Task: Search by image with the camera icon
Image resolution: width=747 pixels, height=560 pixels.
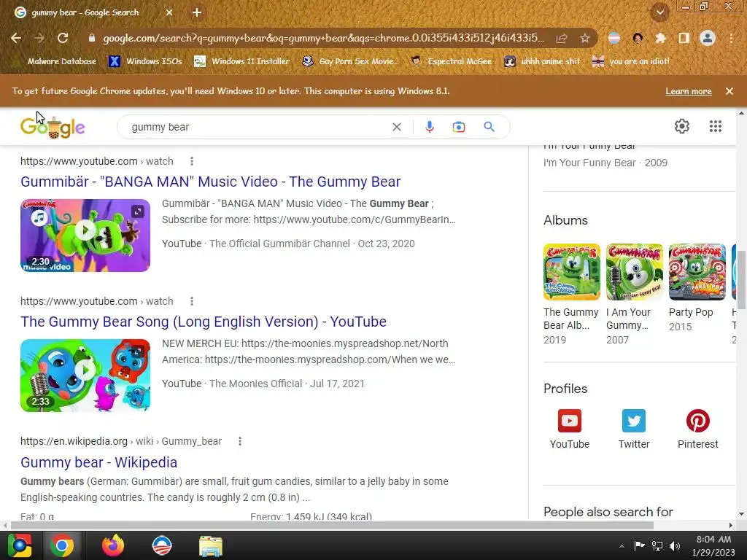Action: (x=459, y=127)
